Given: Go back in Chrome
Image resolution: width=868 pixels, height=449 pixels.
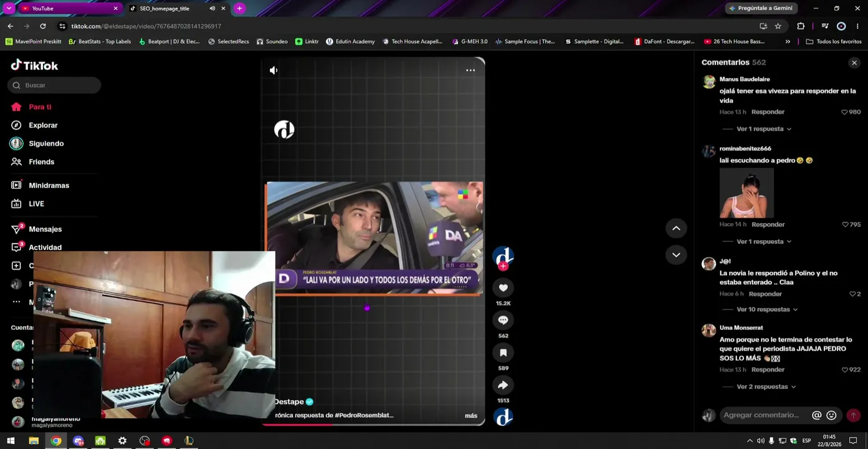Looking at the screenshot, I should coord(10,26).
